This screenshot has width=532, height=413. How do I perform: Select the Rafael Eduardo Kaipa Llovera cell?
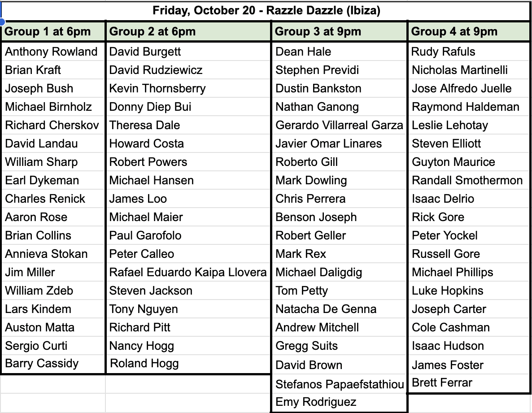click(x=188, y=272)
